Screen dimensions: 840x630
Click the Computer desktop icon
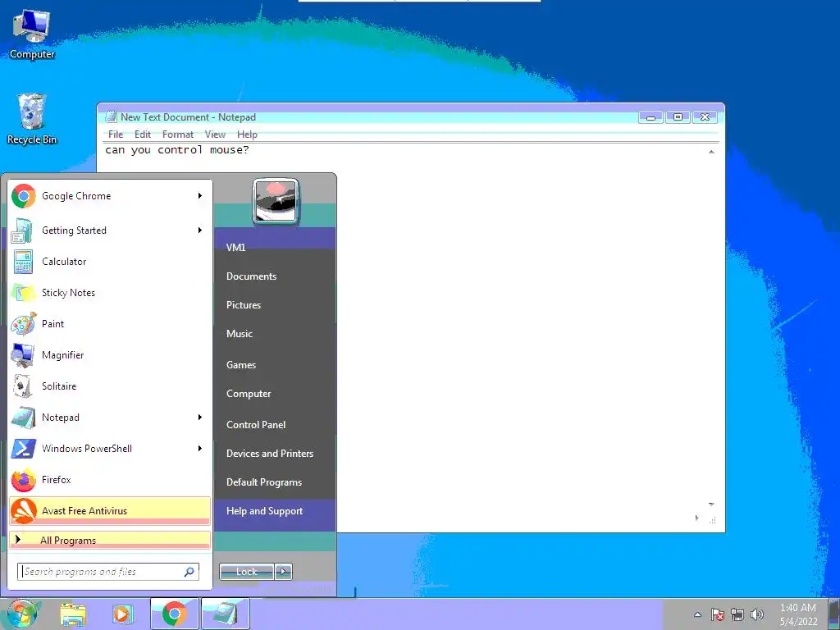[x=32, y=34]
